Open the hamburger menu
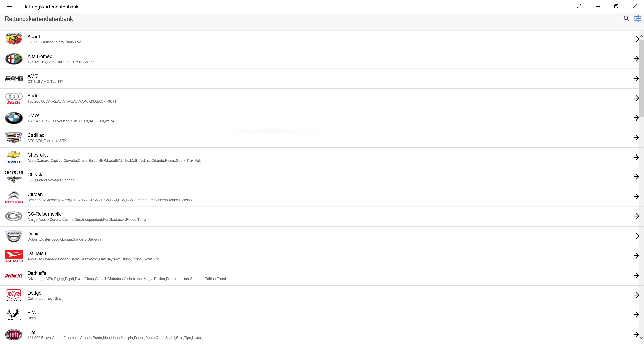Image resolution: width=644 pixels, height=344 pixels. tap(9, 6)
